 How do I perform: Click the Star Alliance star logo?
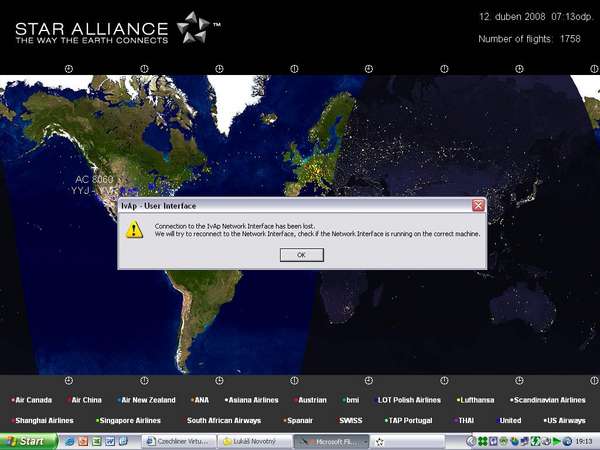coord(194,27)
